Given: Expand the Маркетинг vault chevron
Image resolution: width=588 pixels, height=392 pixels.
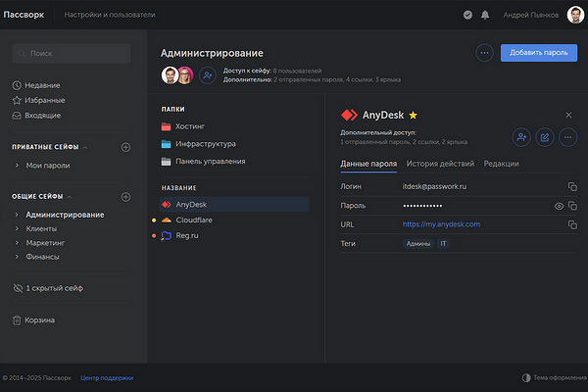Looking at the screenshot, I should [x=17, y=243].
